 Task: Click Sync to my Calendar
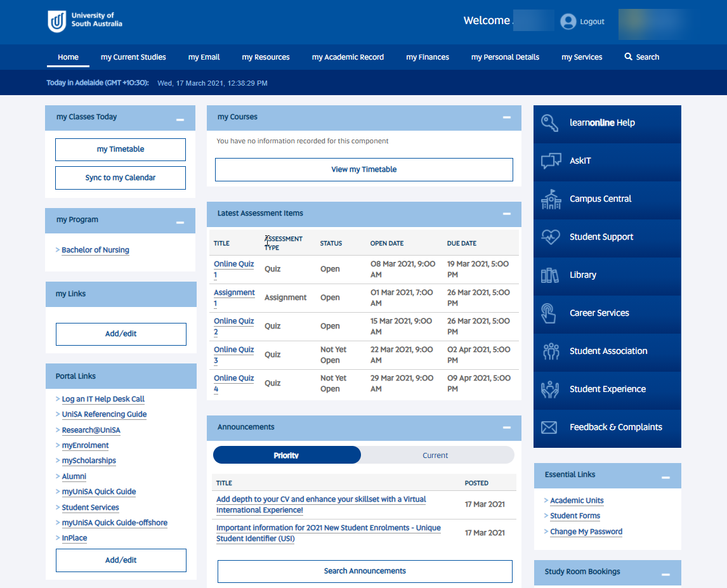pos(121,178)
